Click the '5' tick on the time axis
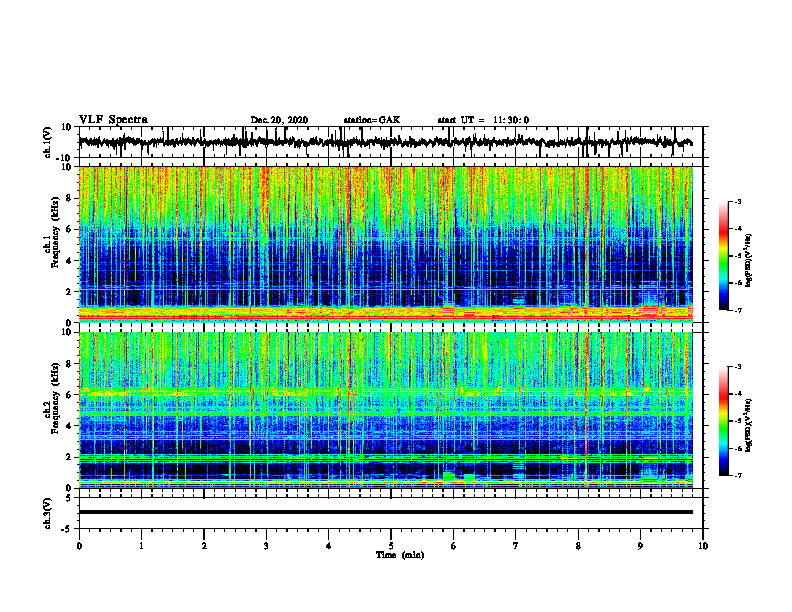Image resolution: width=792 pixels, height=612 pixels. pyautogui.click(x=391, y=546)
